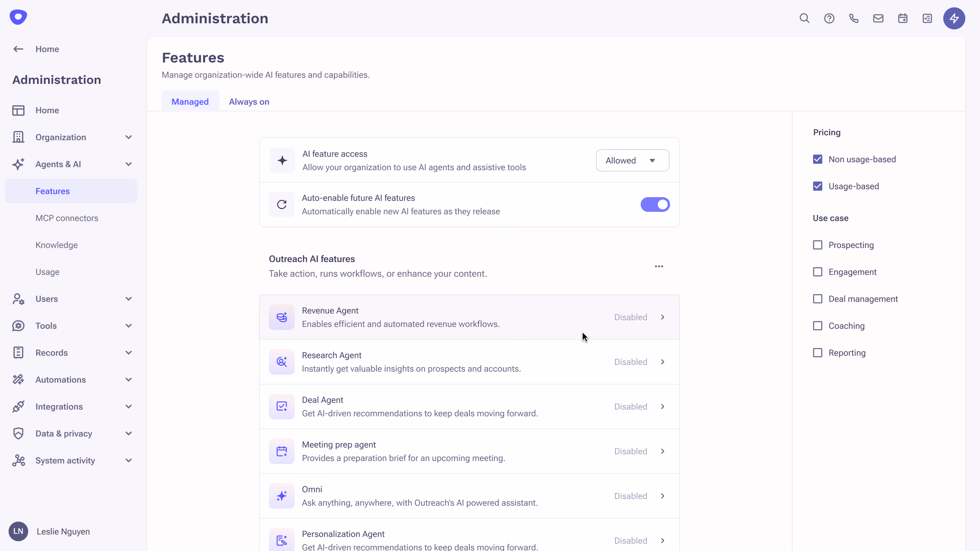
Task: Open Revenue Agent row chevron
Action: coord(662,317)
